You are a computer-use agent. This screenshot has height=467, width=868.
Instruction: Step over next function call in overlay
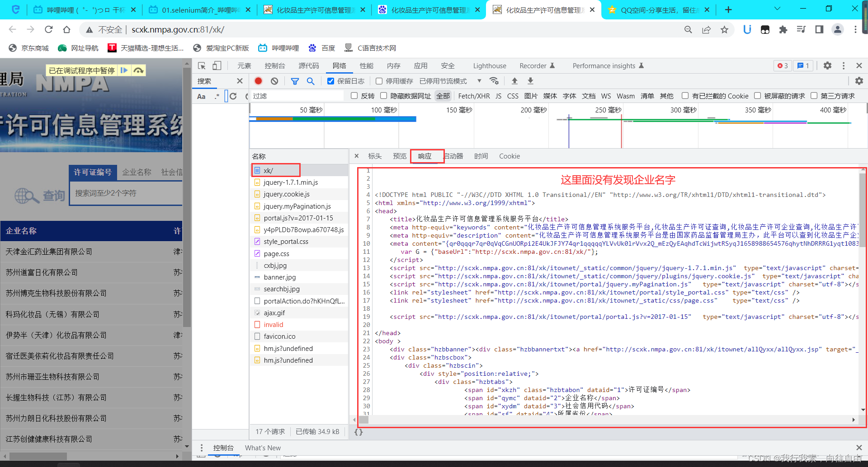click(x=138, y=70)
